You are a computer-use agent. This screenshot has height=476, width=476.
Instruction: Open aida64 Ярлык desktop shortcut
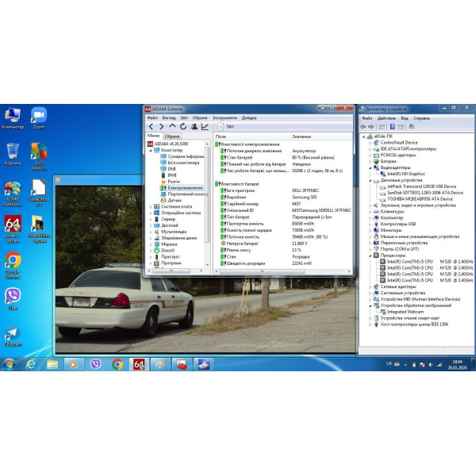click(13, 229)
